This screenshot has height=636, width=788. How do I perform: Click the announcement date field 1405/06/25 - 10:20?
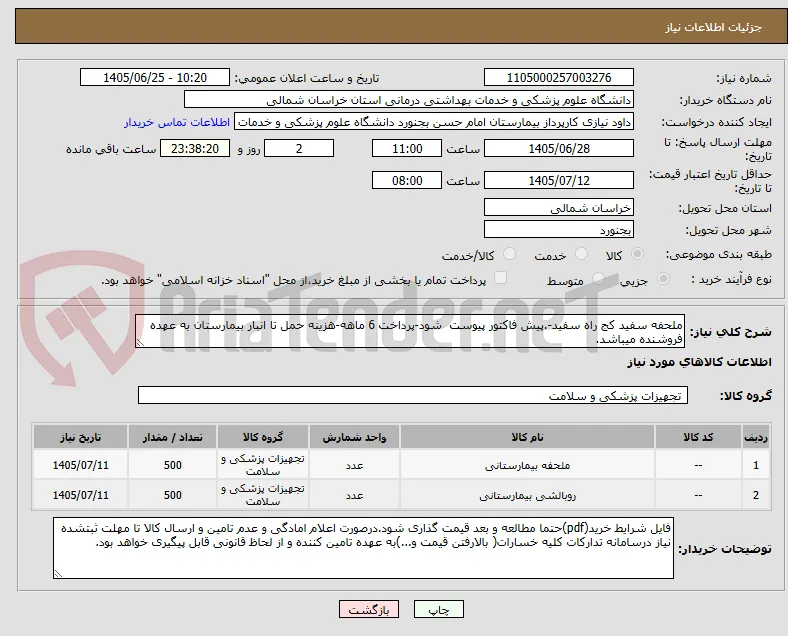click(155, 78)
